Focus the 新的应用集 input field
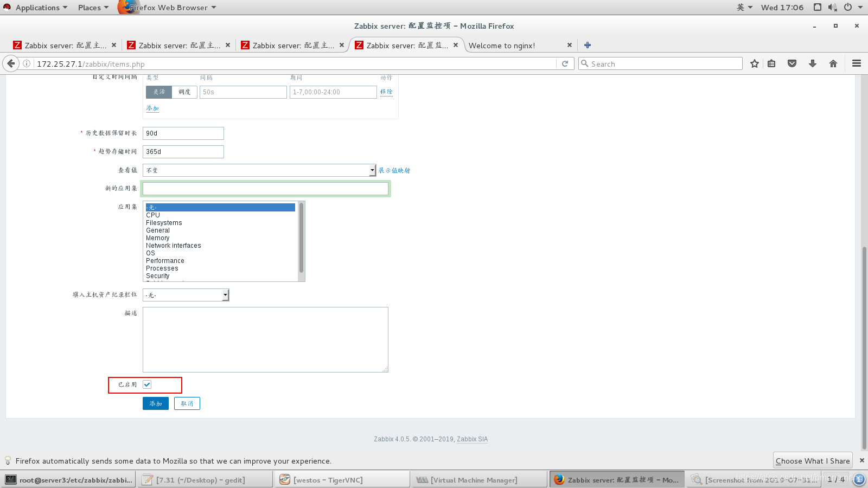 pos(266,189)
